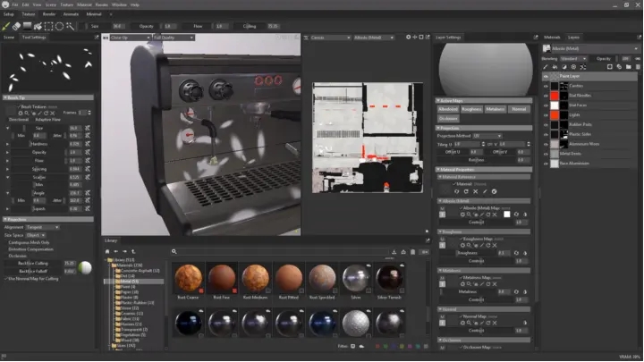Hide the Dial Needles layer
This screenshot has height=362, width=644.
click(x=546, y=96)
